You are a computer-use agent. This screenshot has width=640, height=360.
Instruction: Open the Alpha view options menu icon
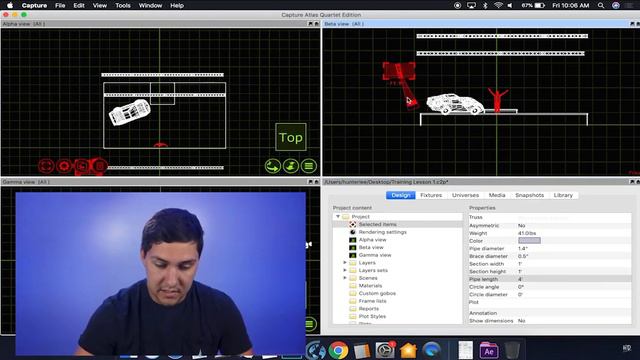click(x=309, y=166)
